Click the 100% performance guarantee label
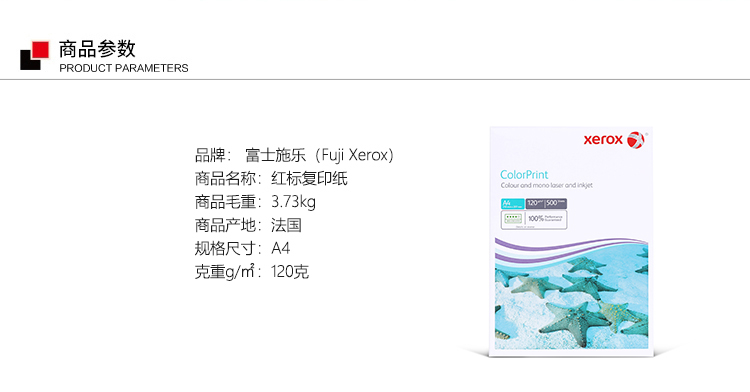750x392 pixels. pyautogui.click(x=545, y=218)
